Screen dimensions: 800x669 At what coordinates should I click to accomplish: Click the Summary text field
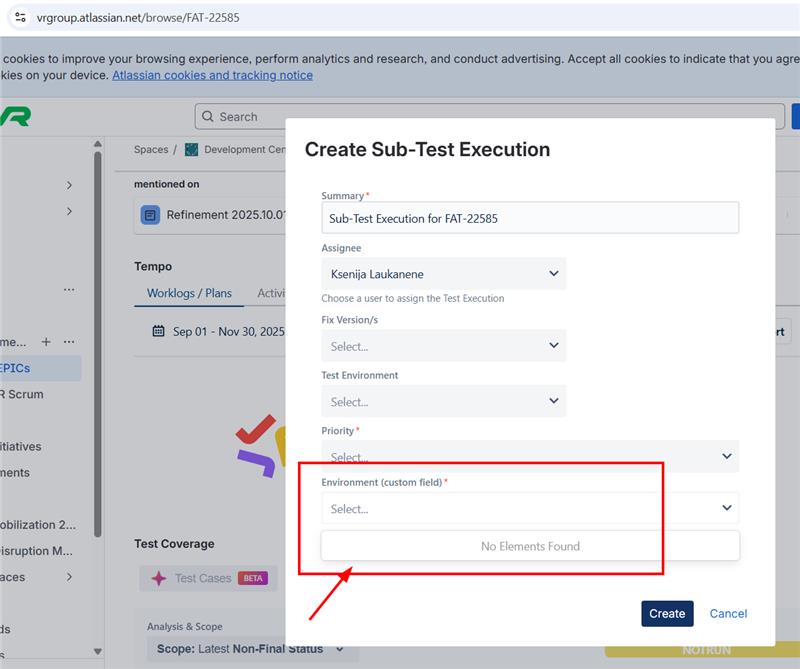[x=529, y=218]
